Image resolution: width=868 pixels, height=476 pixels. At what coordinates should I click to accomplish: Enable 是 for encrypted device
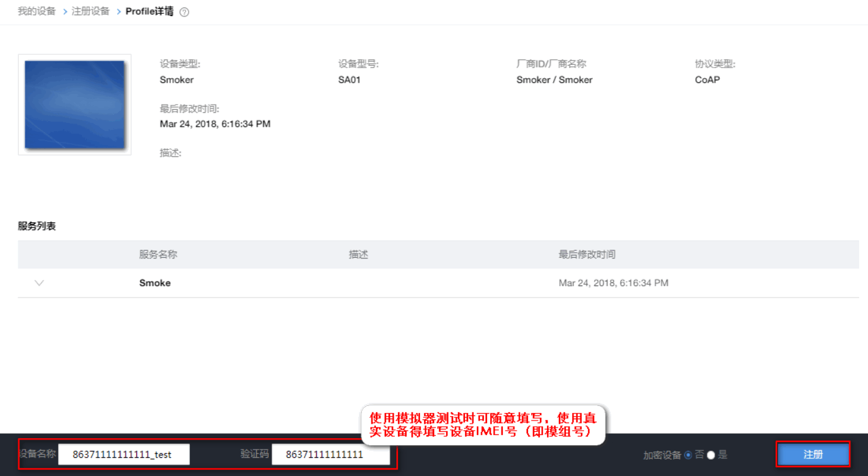click(x=710, y=454)
